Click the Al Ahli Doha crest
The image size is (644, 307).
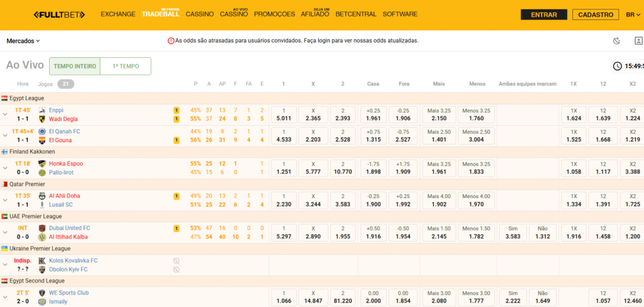tap(42, 196)
